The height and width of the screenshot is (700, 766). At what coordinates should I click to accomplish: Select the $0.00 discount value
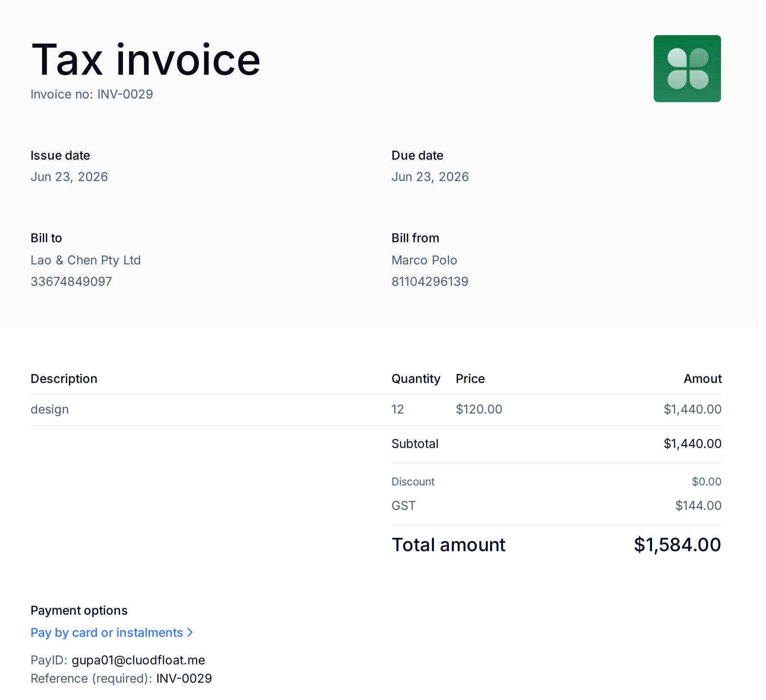click(707, 482)
